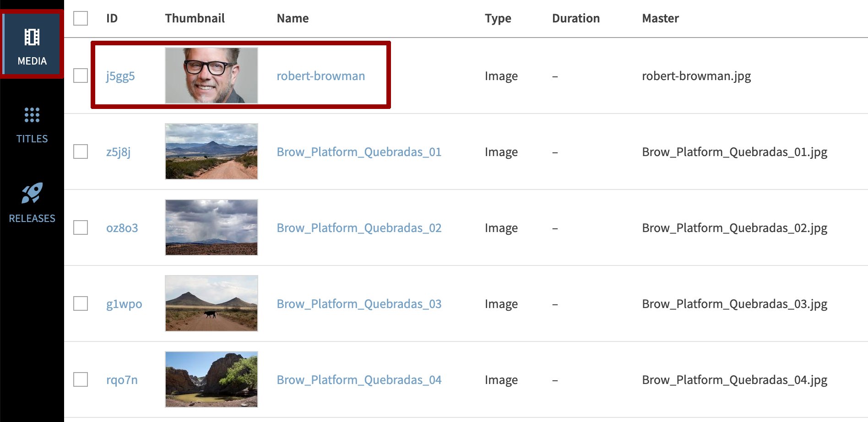Click the Brow_Platform_Quebradas_04 thumbnail

pyautogui.click(x=211, y=379)
